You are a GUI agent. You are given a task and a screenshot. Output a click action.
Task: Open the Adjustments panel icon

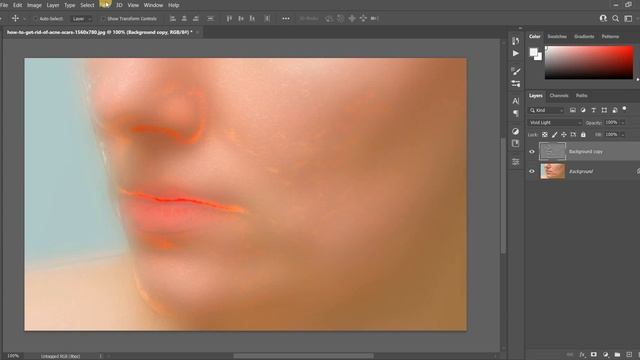516,131
